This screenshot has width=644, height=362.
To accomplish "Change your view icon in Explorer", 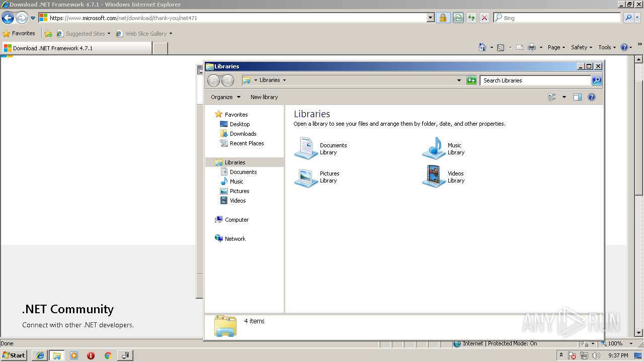I will click(552, 97).
